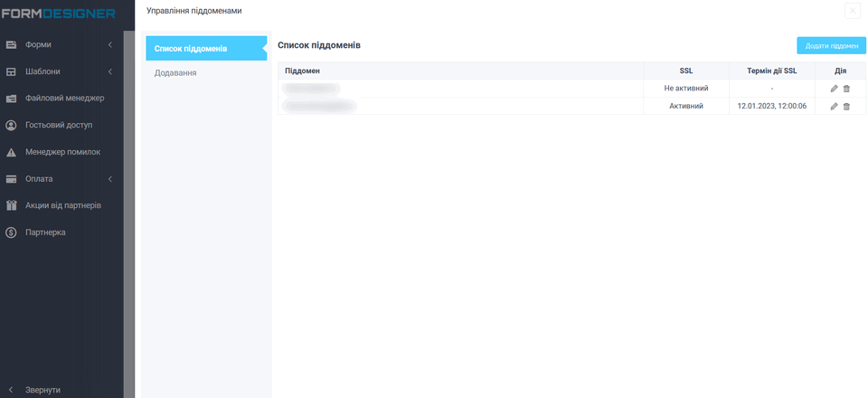Expand the Шаблони submenu chevron
Screen dimensions: 868x398
tap(109, 71)
